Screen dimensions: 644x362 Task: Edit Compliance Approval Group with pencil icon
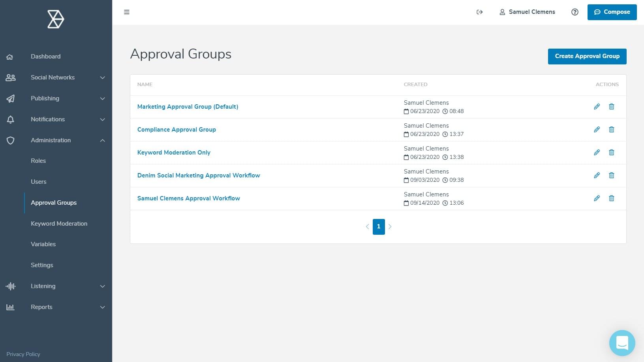click(x=597, y=130)
